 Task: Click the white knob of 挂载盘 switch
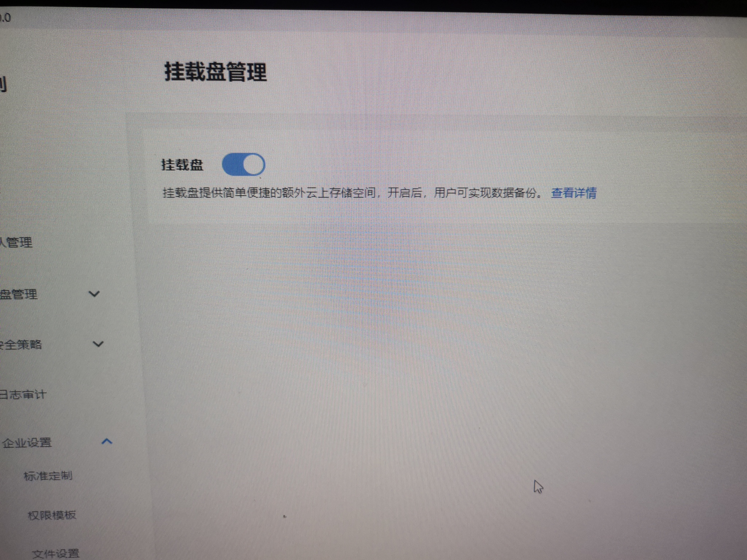[x=253, y=164]
